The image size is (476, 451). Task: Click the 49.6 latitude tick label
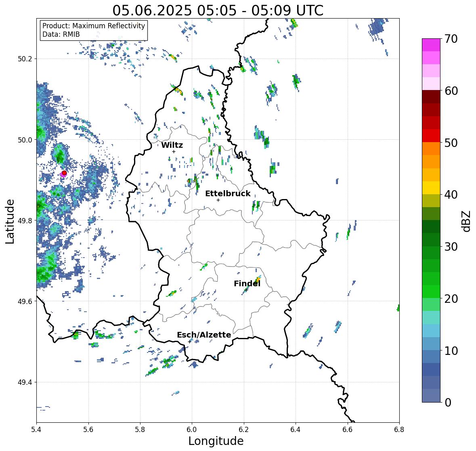(x=25, y=301)
